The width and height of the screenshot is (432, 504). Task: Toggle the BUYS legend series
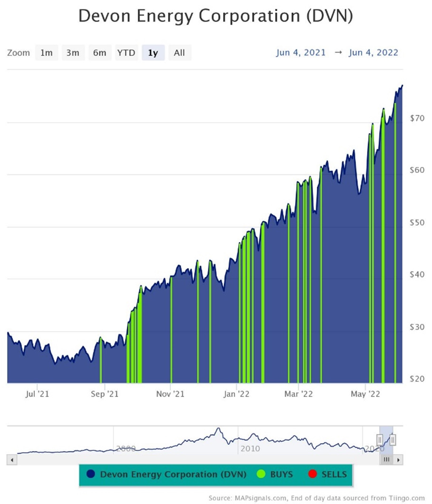tap(275, 474)
